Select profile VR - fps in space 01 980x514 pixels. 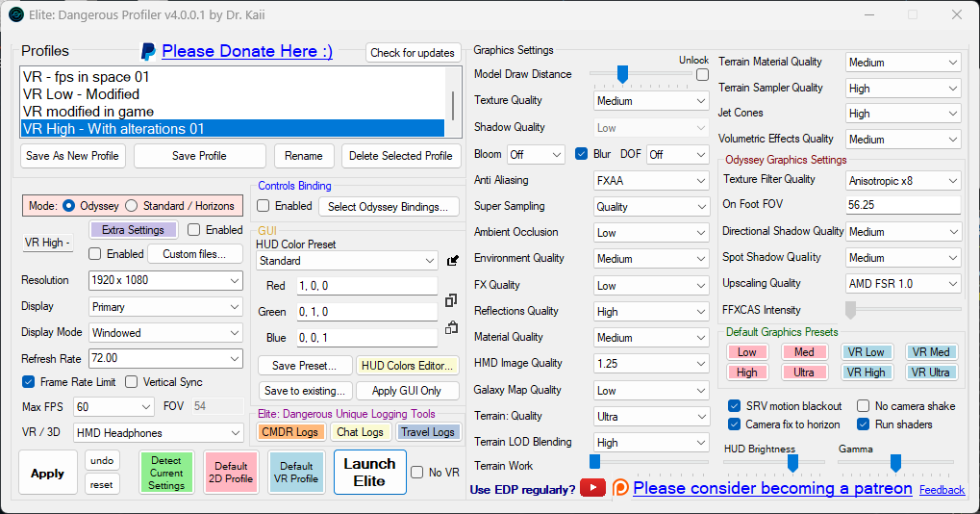click(x=233, y=77)
